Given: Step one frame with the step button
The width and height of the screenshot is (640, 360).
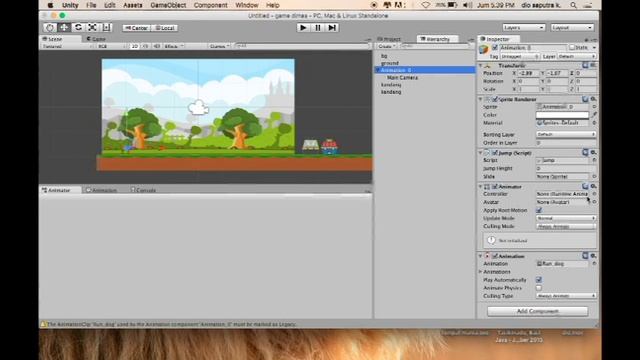Looking at the screenshot, I should coord(332,27).
